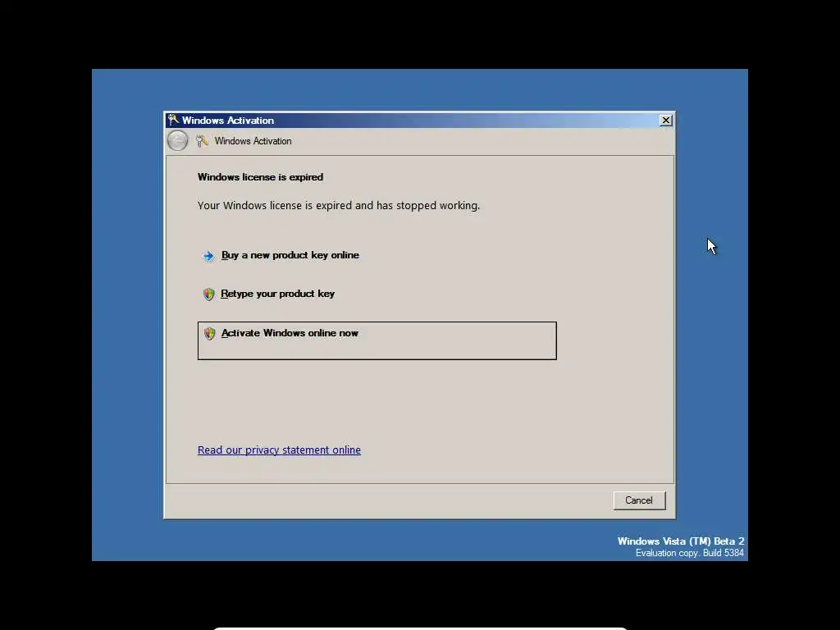Click the Windows Activation title bar text

[228, 121]
